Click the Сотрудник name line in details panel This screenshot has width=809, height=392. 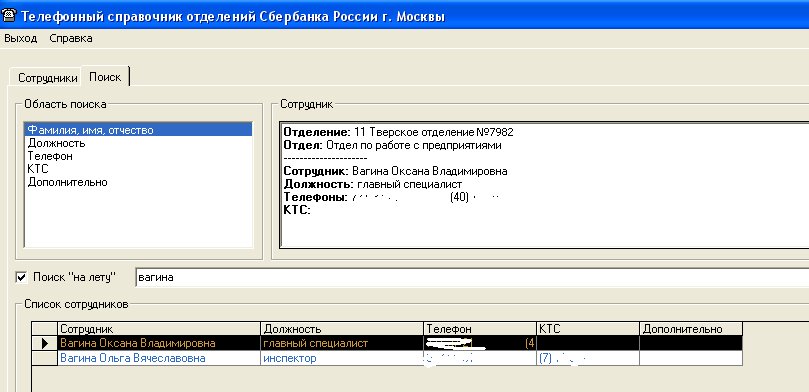395,171
